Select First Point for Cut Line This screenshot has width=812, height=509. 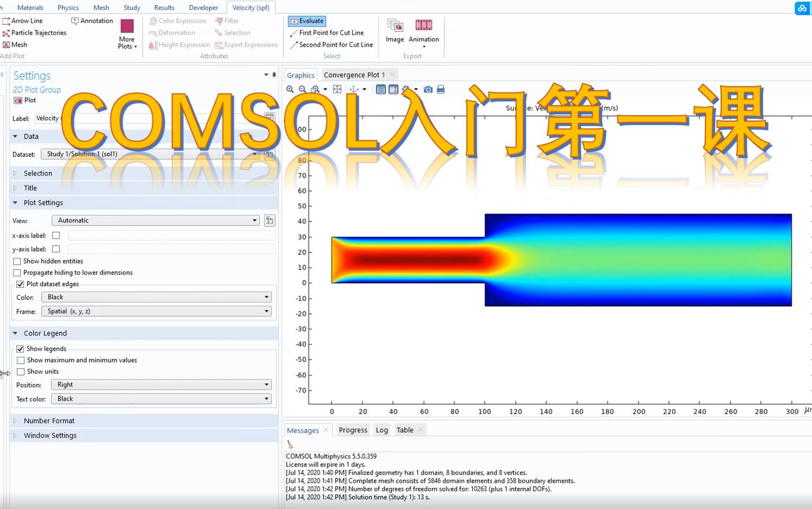tap(327, 33)
